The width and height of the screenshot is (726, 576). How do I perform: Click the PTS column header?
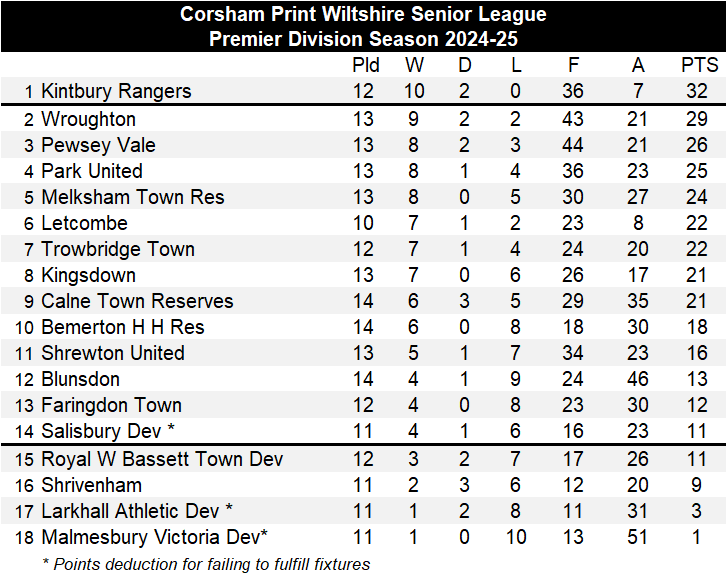click(x=699, y=65)
